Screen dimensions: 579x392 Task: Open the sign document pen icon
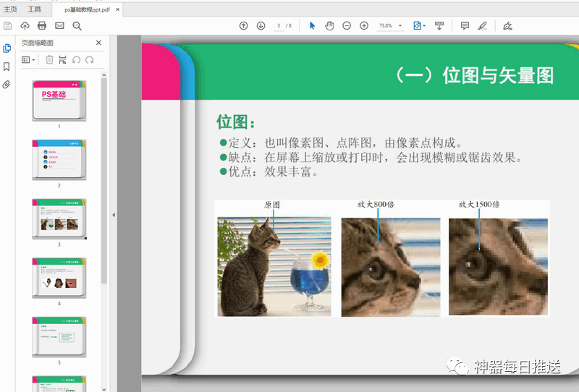(x=508, y=25)
